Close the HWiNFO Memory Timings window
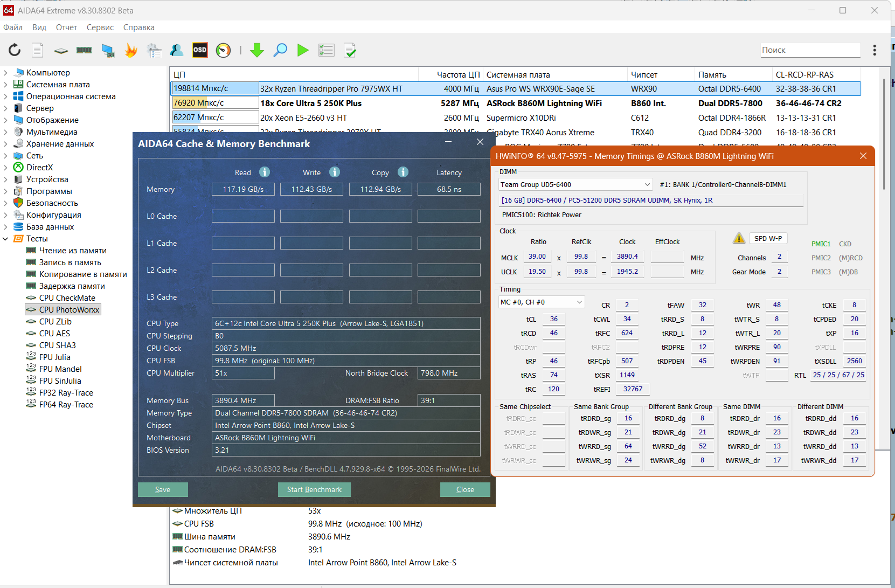Screen dimensions: 895x588 tap(863, 156)
